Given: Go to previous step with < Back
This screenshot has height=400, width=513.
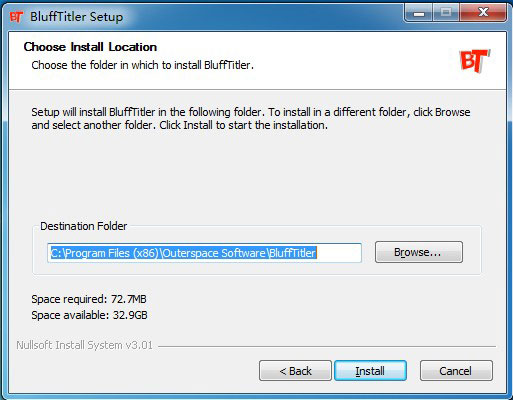Looking at the screenshot, I should (295, 371).
